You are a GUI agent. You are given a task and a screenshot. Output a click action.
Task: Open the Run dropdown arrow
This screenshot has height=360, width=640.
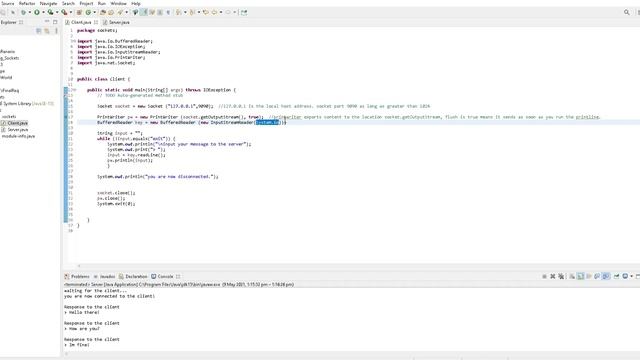pyautogui.click(x=43, y=12)
